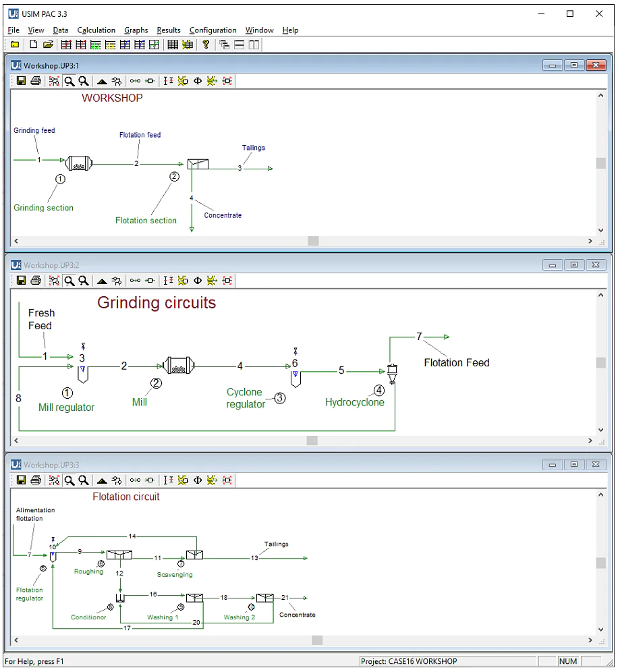Screen dimensions: 620x672
Task: Open a file with the open-folder toolbar icon
Action: (48, 45)
